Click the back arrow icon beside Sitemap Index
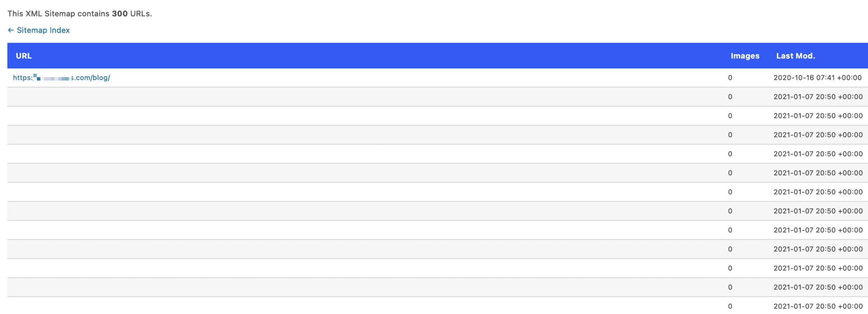 (11, 30)
